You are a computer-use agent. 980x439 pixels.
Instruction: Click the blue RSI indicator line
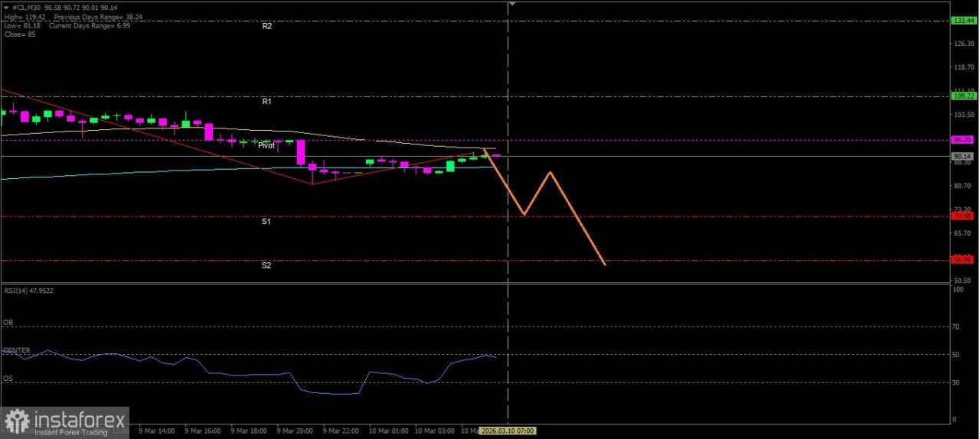(248, 374)
